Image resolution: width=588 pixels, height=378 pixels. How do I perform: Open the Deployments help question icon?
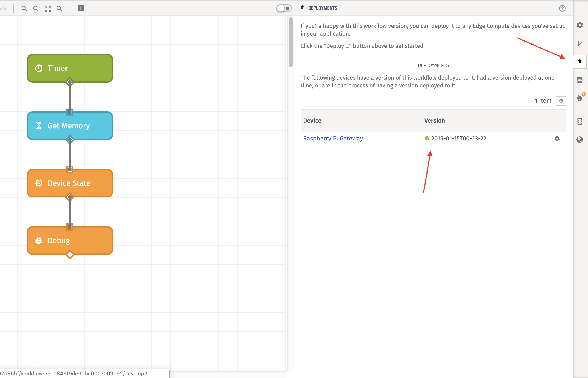[562, 8]
